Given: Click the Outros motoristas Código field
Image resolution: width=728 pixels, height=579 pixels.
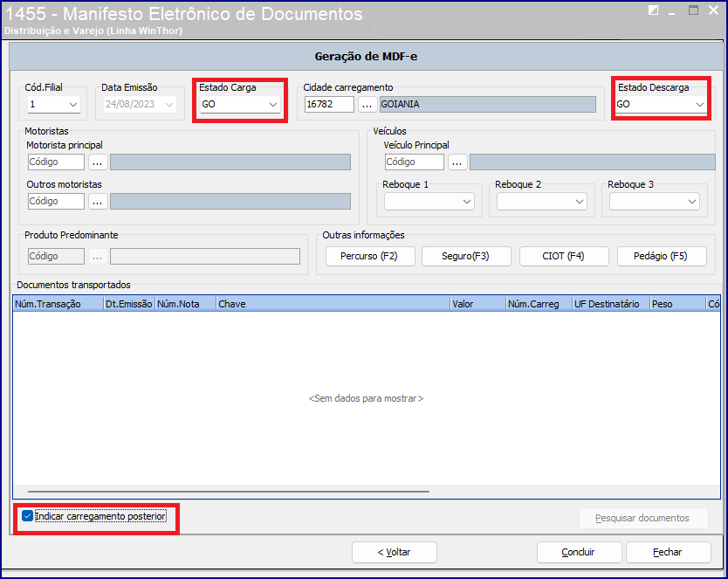Looking at the screenshot, I should tap(56, 202).
